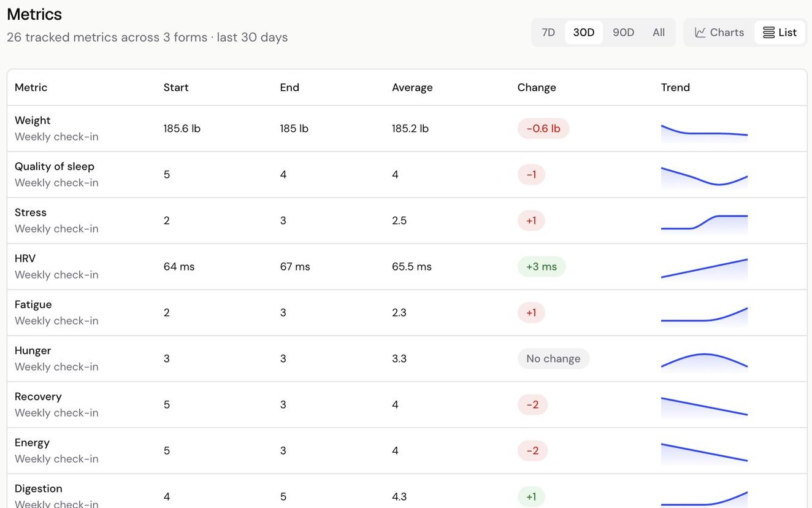Click the End column header

click(x=289, y=87)
